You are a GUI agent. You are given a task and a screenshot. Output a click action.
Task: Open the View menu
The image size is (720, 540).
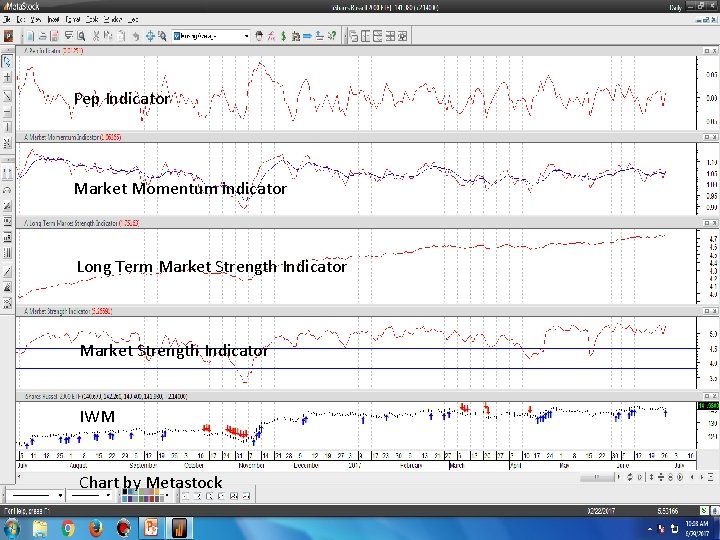[36, 20]
